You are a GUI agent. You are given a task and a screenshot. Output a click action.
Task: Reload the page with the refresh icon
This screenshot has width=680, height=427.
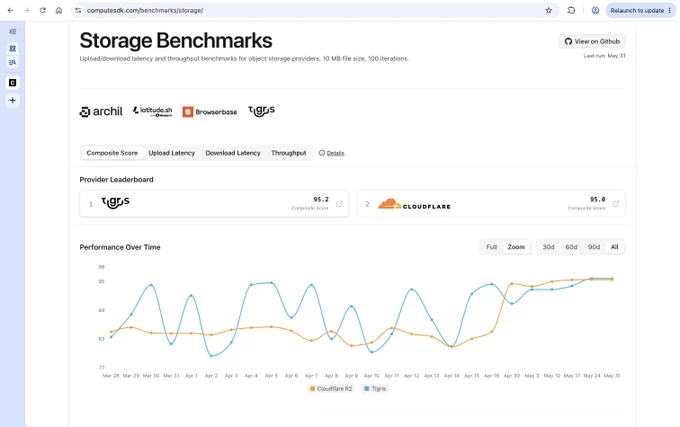(x=42, y=10)
